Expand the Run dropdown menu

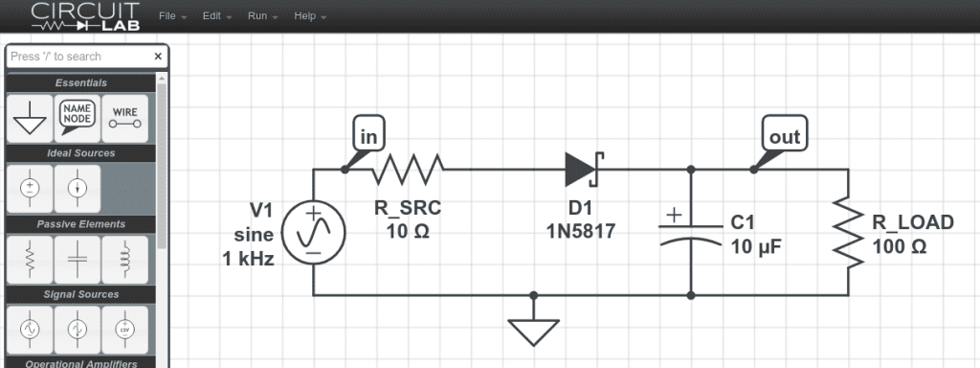pos(262,16)
